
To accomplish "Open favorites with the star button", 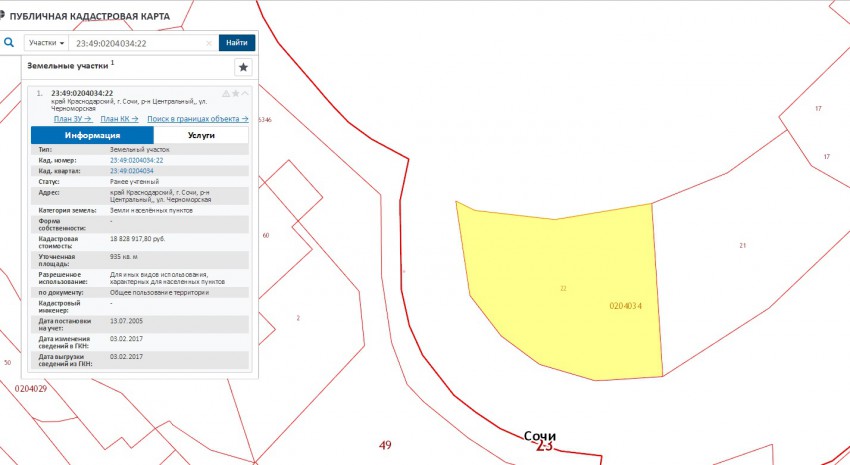I will click(243, 67).
